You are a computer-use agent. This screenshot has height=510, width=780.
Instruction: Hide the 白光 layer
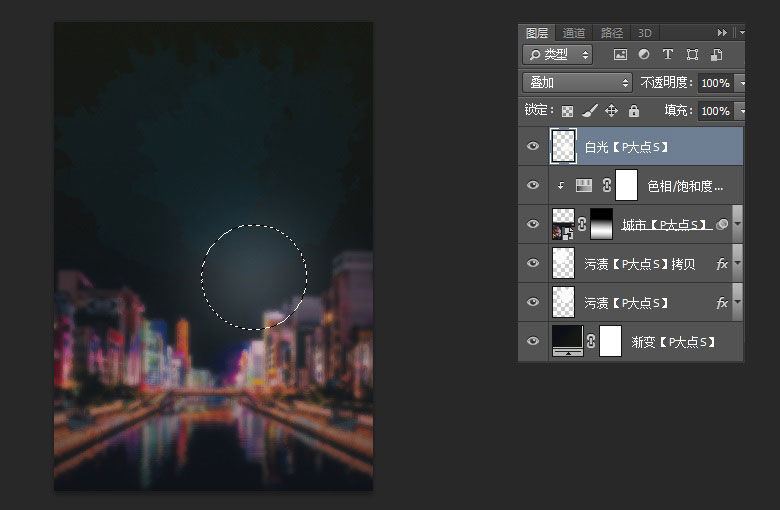(x=532, y=147)
